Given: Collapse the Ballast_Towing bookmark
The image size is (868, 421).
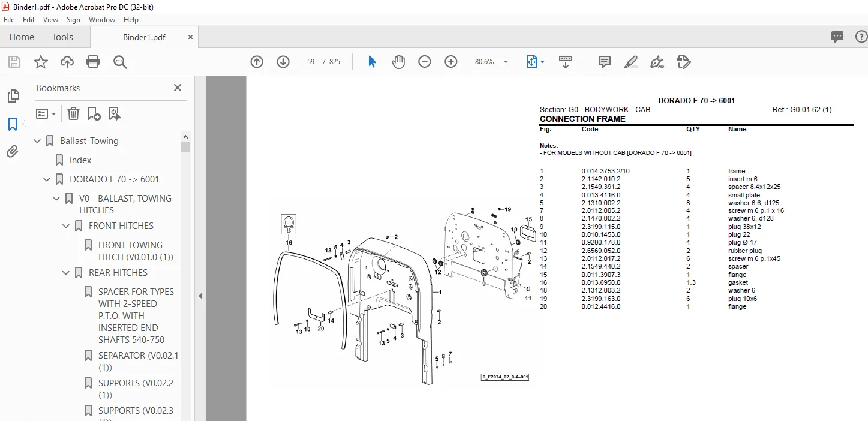Looking at the screenshot, I should (x=37, y=141).
